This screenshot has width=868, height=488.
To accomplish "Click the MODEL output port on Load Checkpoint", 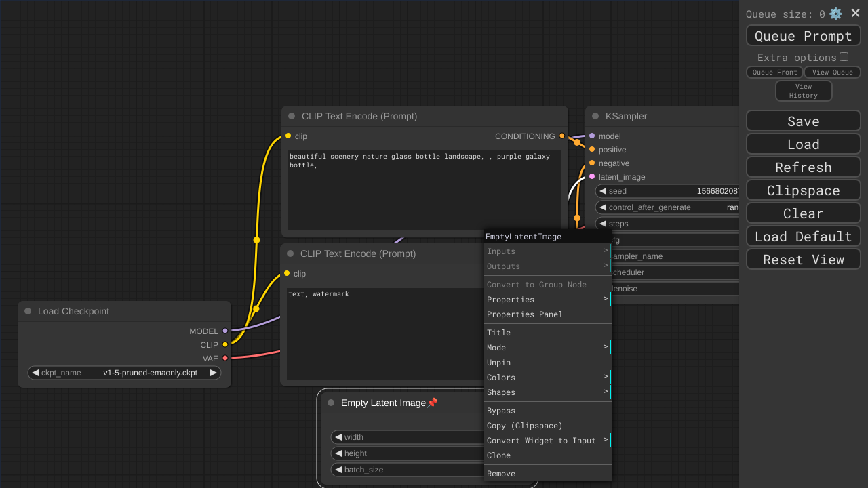I will click(225, 331).
